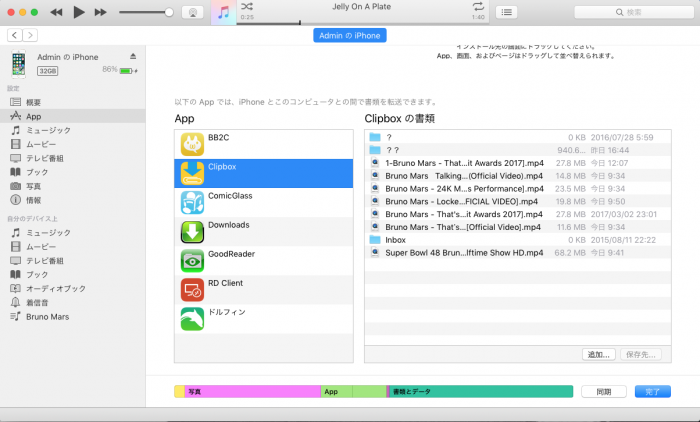Select the ドルフィン app icon
Viewport: 700px width, 422px height.
pos(192,319)
